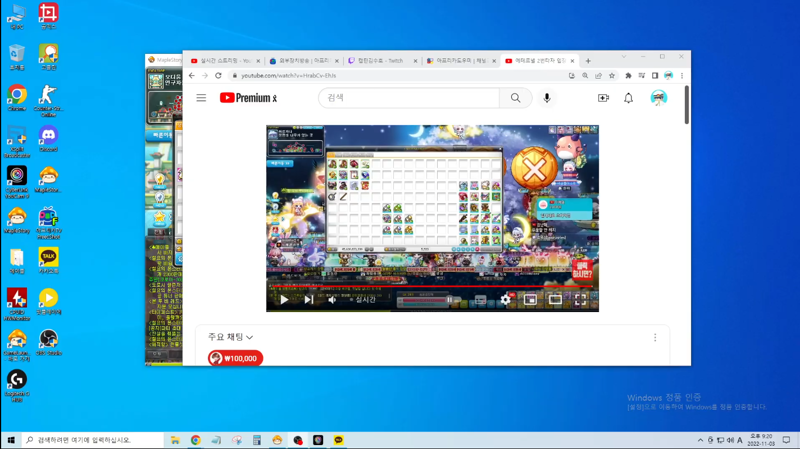Go back in Chrome
800x449 pixels.
(192, 76)
